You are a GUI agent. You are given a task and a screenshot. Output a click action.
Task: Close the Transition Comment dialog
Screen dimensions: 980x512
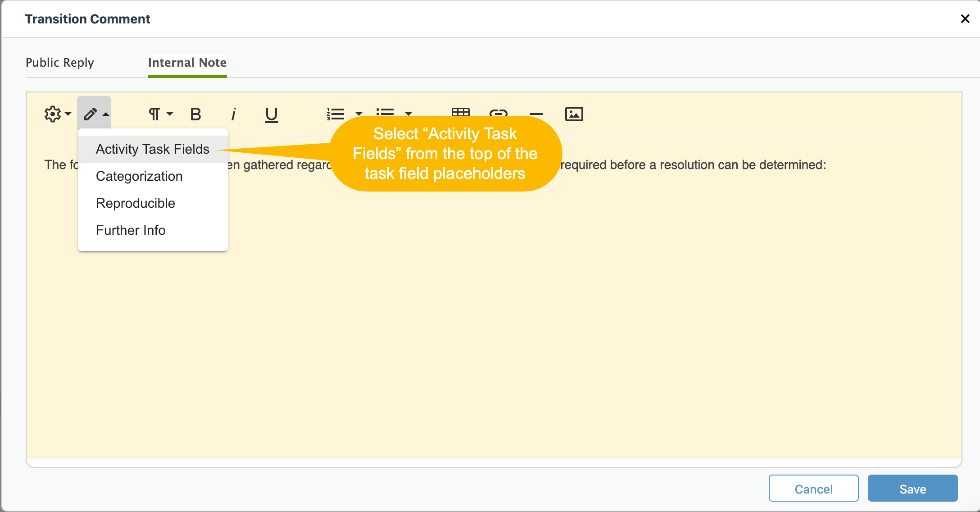click(965, 19)
